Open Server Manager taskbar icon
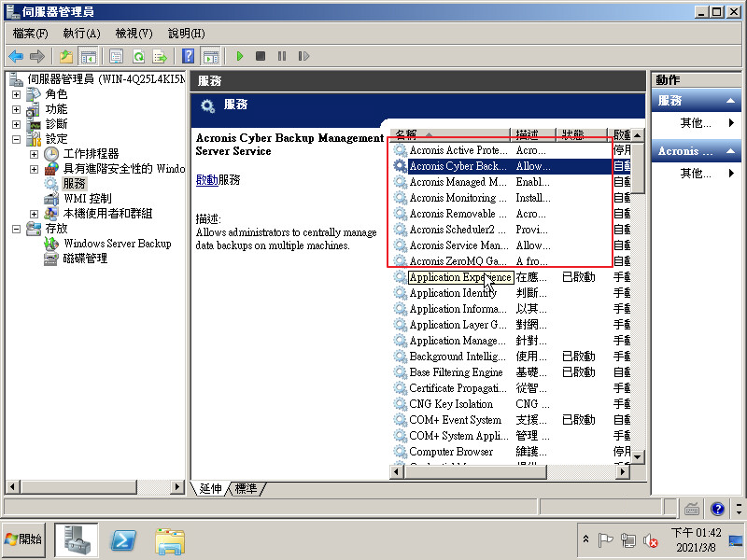Screen dimensions: 747x560 point(77,540)
